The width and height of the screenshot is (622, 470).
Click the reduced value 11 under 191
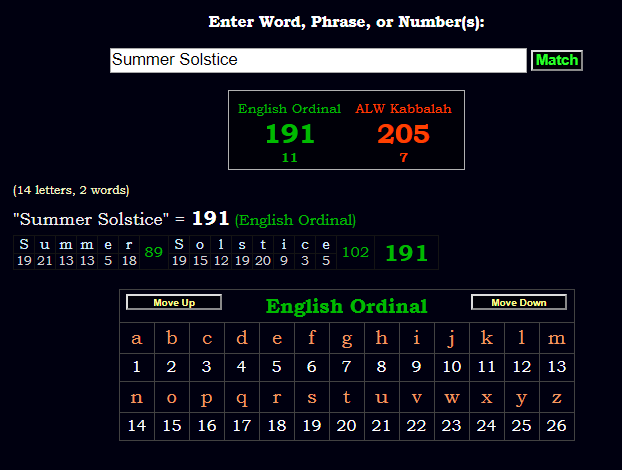click(x=290, y=158)
